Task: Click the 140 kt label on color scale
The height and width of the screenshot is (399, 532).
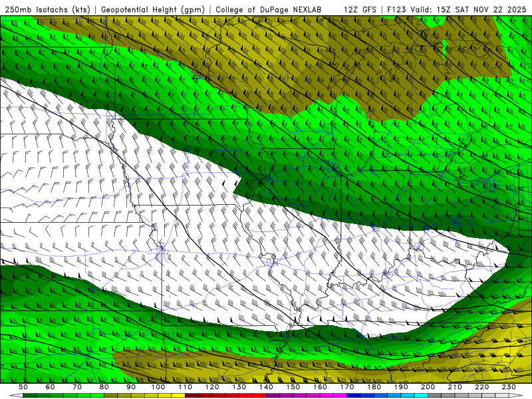Action: click(267, 387)
